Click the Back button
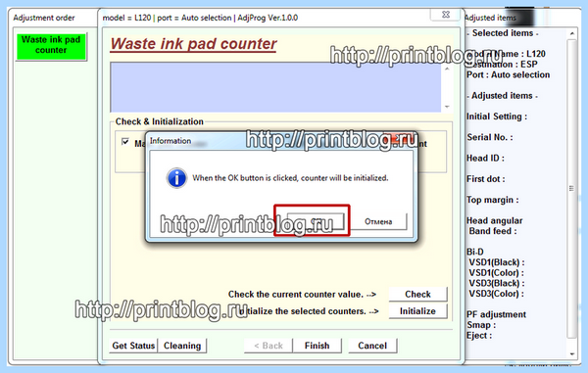 [269, 346]
